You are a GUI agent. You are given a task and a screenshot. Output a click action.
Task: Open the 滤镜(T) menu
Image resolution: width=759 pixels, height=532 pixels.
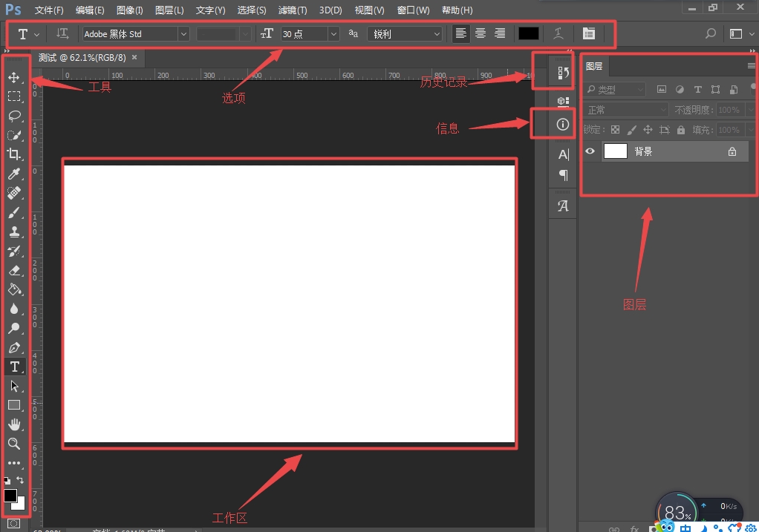click(293, 10)
